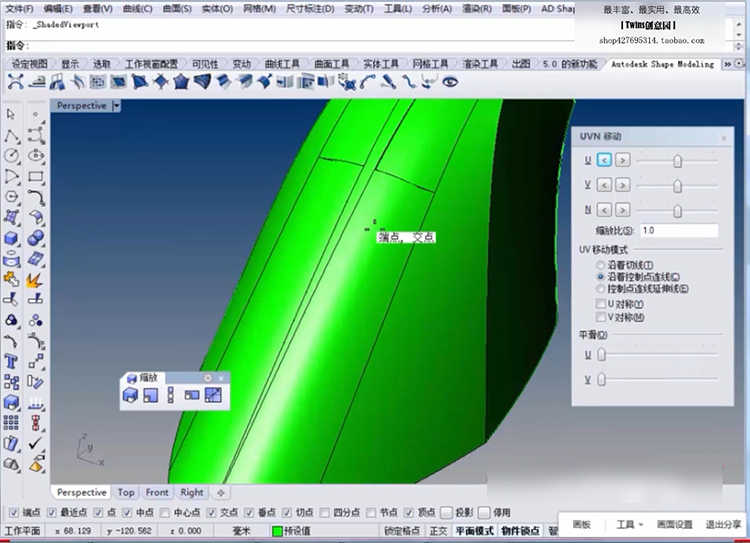Select the Ellipse tool in left toolbar

(36, 156)
